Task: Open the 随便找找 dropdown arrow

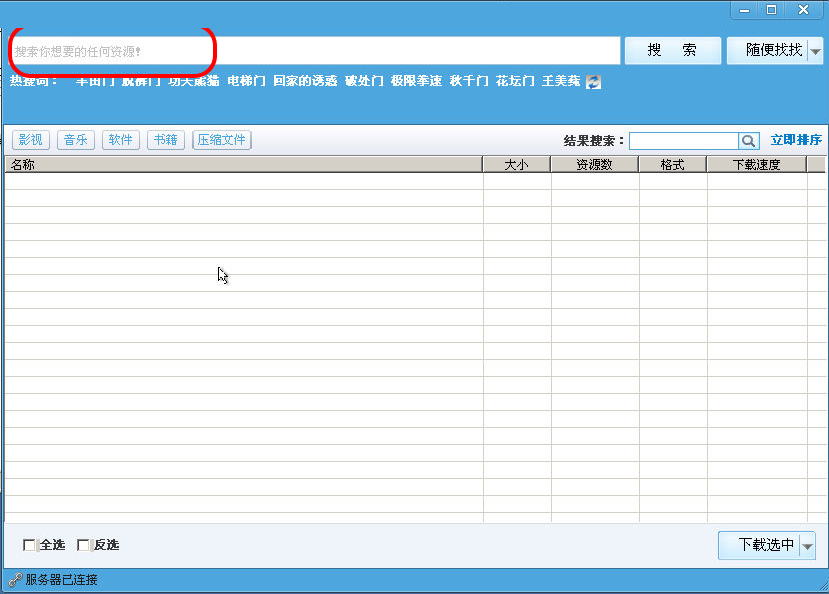Action: pyautogui.click(x=815, y=51)
